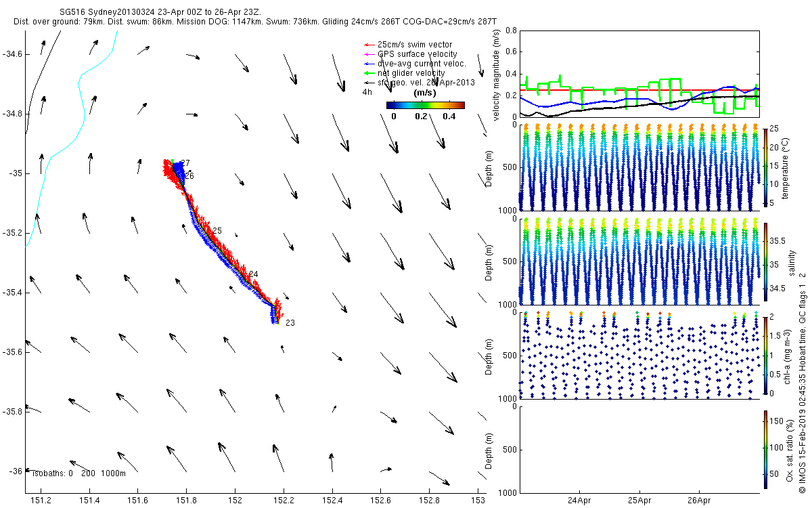Image resolution: width=812 pixels, height=508 pixels.
Task: Click the "-35.2" latitude tick label
Action: pos(12,233)
